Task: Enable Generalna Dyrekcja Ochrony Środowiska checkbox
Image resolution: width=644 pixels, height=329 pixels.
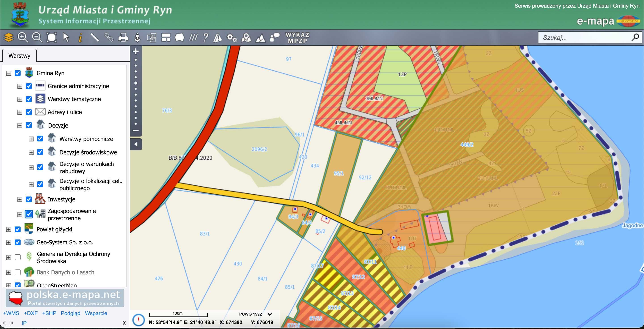Action: pos(18,257)
